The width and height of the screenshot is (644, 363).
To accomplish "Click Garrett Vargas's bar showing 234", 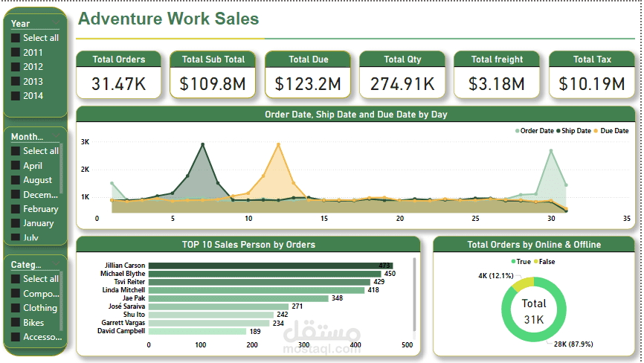I will [209, 323].
